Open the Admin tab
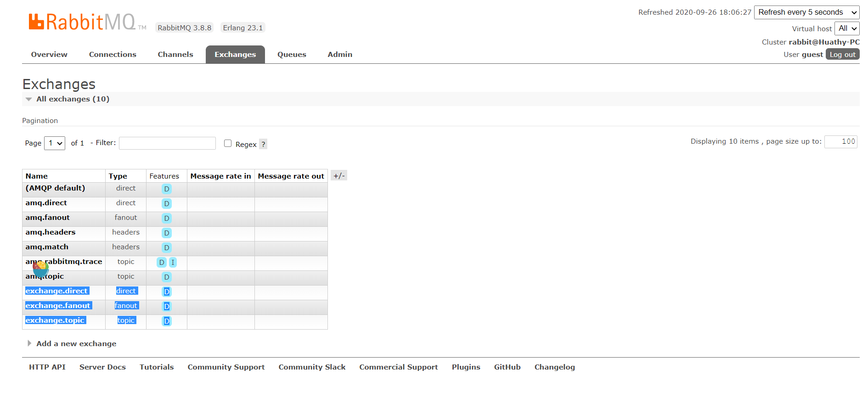 [x=340, y=54]
